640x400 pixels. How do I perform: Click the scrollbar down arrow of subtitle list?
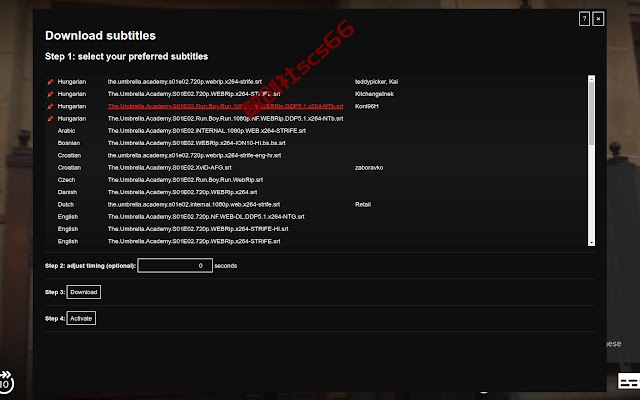coord(591,243)
